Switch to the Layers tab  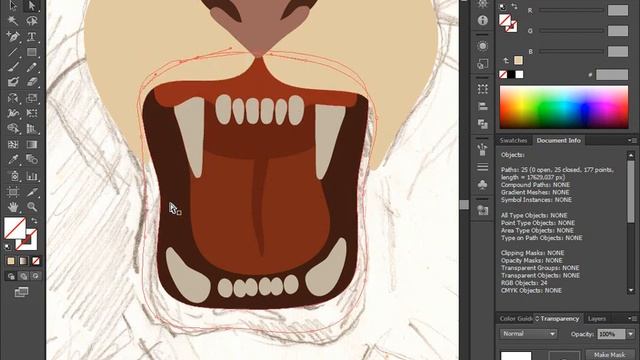(x=597, y=319)
